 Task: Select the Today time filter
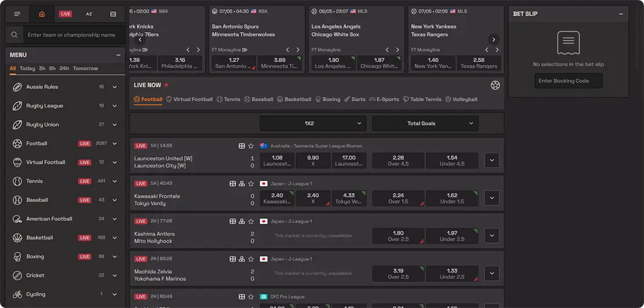coord(27,68)
